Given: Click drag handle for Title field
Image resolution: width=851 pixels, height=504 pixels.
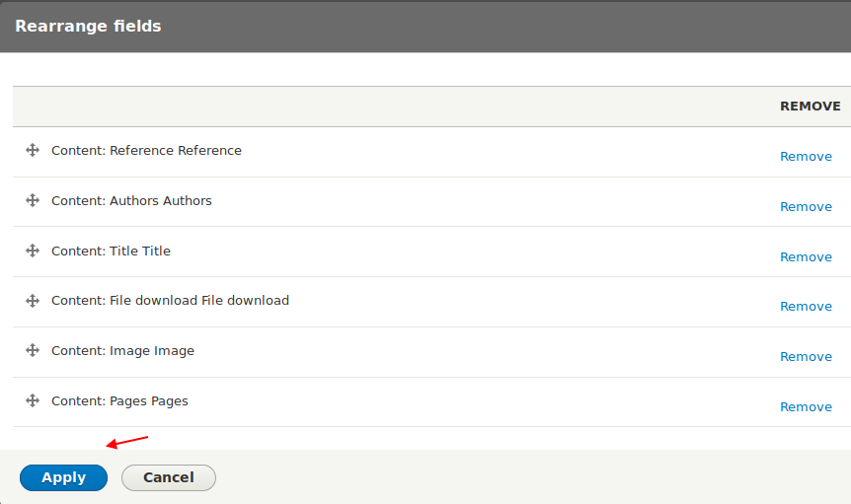Looking at the screenshot, I should pos(33,251).
